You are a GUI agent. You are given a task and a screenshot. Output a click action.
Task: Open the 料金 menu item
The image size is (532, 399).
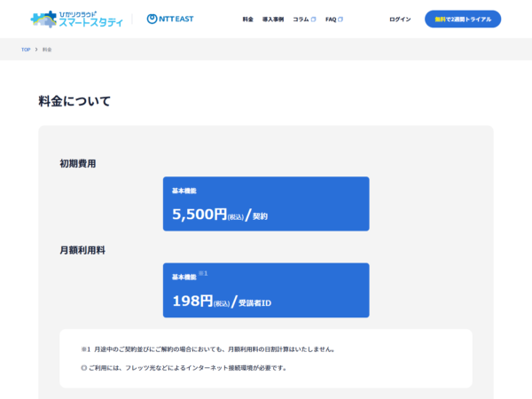pyautogui.click(x=247, y=20)
